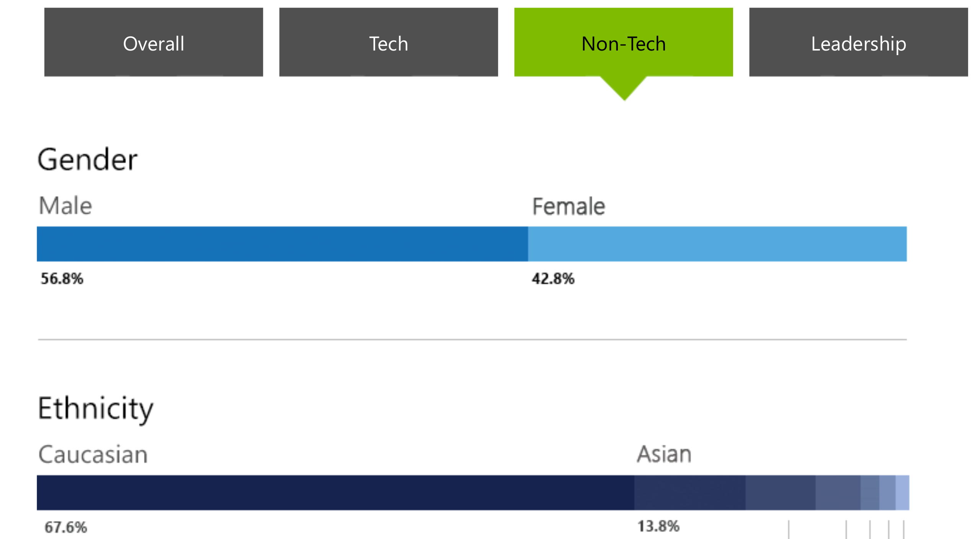Click the 42.8% female percentage value
The width and height of the screenshot is (980, 539).
point(553,279)
